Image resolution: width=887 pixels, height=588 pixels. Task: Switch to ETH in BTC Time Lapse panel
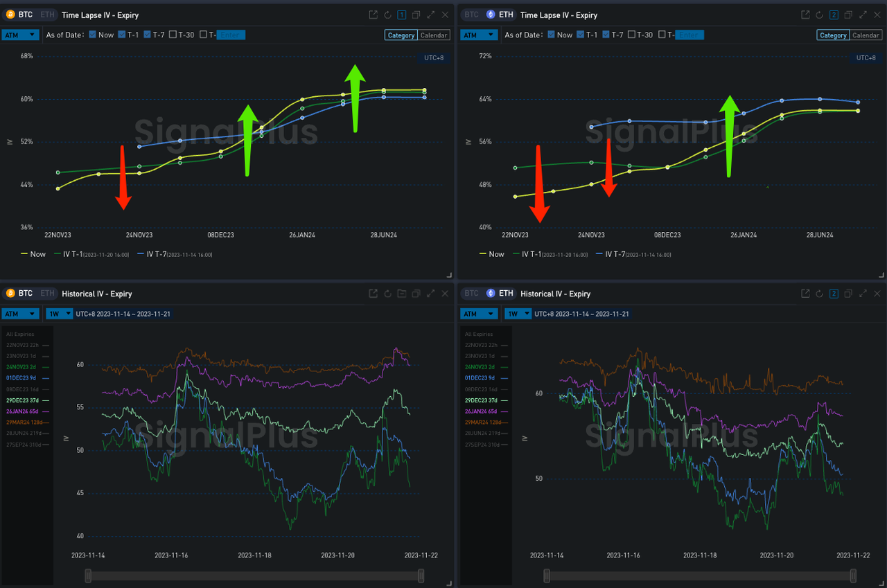47,15
